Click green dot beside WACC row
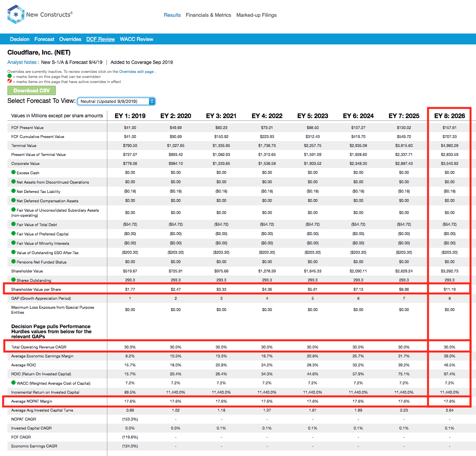This screenshot has height=456, width=476. [14, 383]
